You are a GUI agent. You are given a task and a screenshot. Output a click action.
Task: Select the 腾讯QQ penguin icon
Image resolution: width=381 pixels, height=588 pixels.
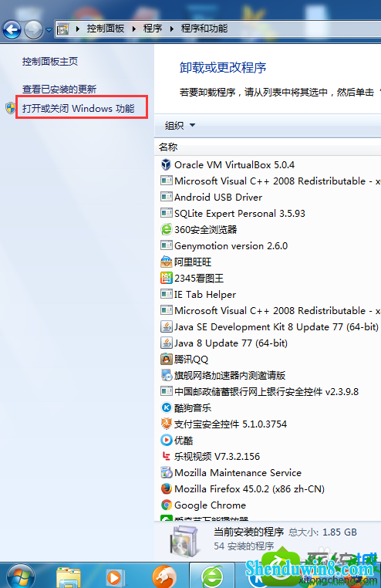(x=166, y=359)
